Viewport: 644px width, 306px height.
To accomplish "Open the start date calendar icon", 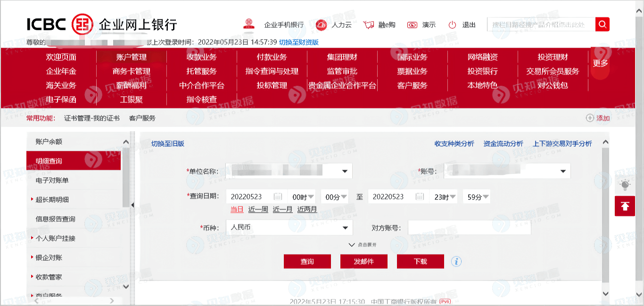I will (278, 197).
